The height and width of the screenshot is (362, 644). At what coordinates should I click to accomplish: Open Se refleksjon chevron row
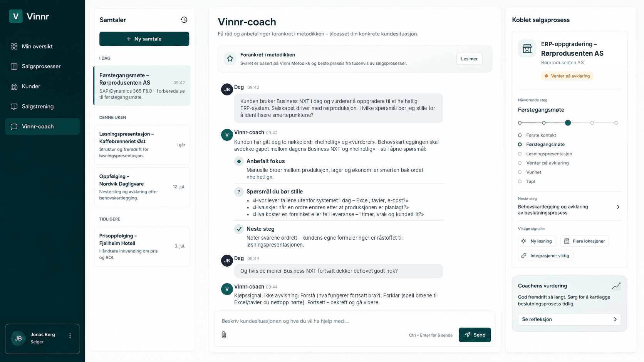click(569, 319)
